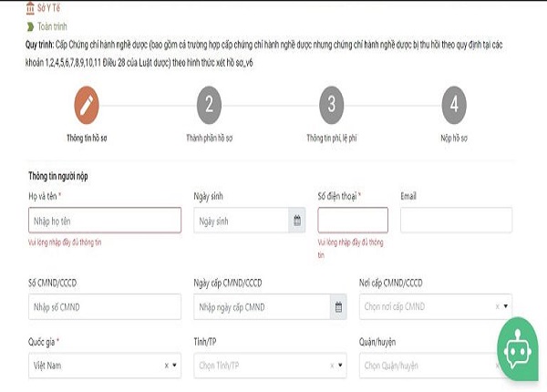Image resolution: width=547 pixels, height=392 pixels.
Task: Click the Email input field
Action: coord(456,221)
